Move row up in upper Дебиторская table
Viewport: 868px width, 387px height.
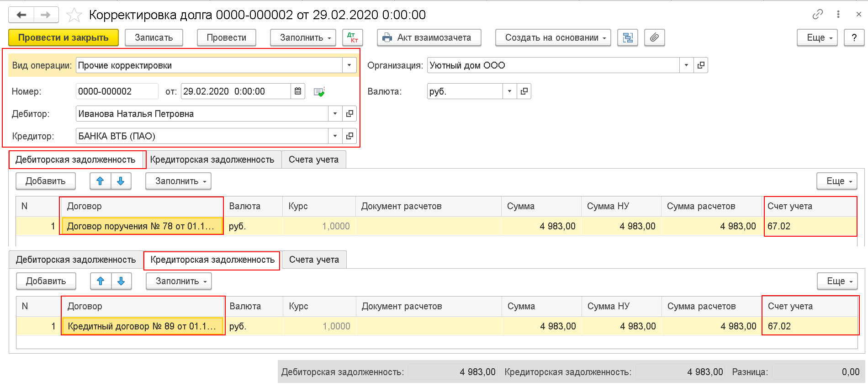click(x=100, y=181)
